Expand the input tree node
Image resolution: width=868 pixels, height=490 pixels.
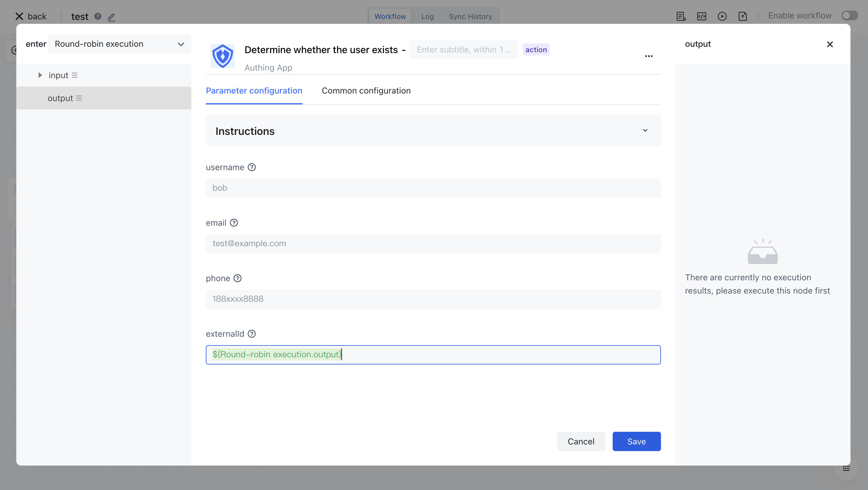(40, 75)
